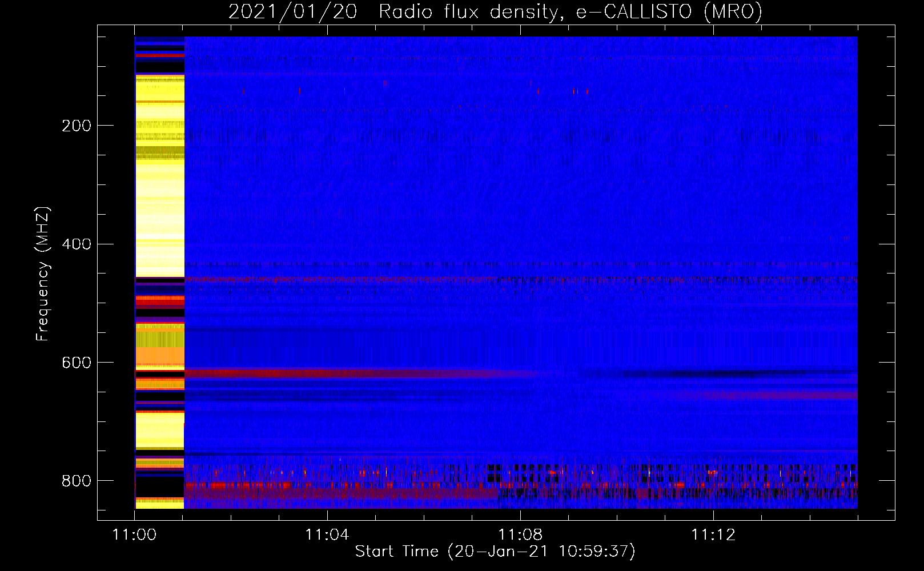The height and width of the screenshot is (571, 924).
Task: Click the plot title '2021/01/20 Radio flux density'
Action: [x=495, y=12]
